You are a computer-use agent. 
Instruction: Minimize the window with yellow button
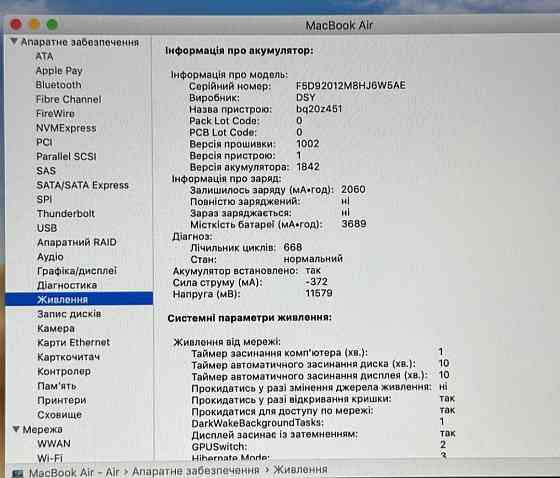point(34,24)
